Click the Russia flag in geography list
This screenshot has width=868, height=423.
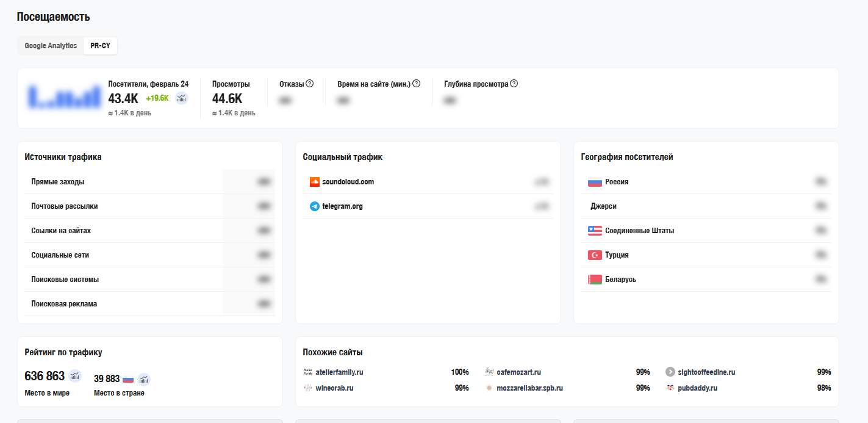pyautogui.click(x=595, y=182)
